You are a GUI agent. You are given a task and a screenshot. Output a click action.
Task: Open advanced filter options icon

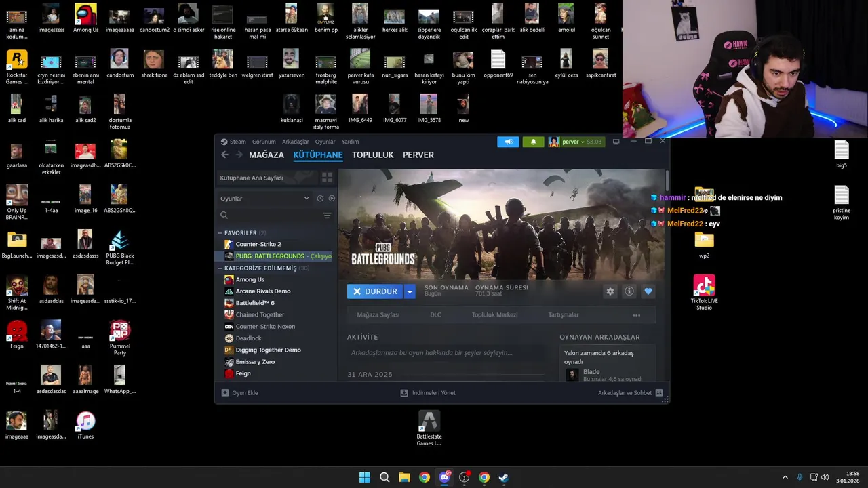pos(327,216)
